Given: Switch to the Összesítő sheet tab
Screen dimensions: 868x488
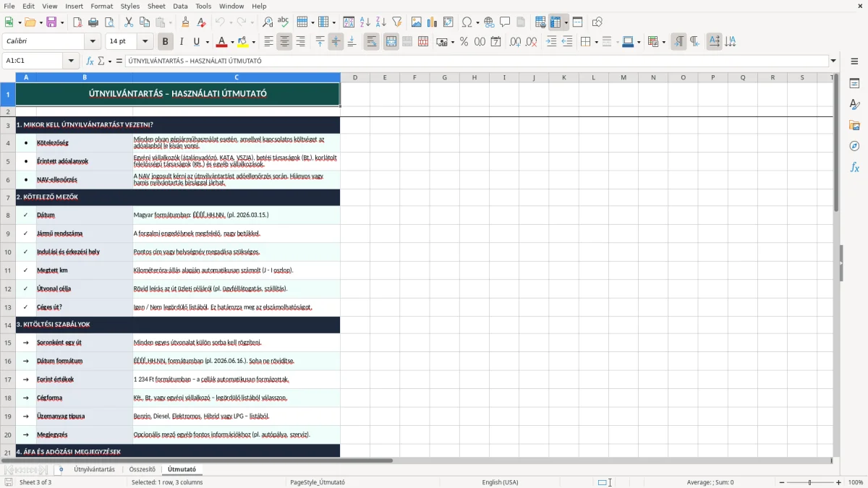Looking at the screenshot, I should 142,470.
